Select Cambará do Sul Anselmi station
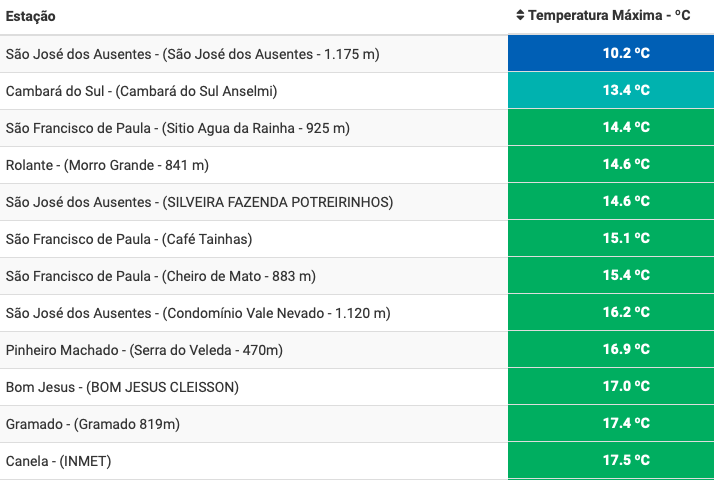This screenshot has height=480, width=714. 141,91
